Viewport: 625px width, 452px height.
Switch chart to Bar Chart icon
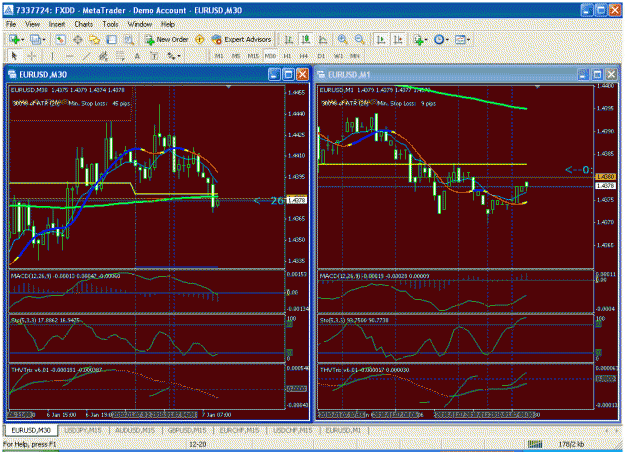(x=289, y=39)
